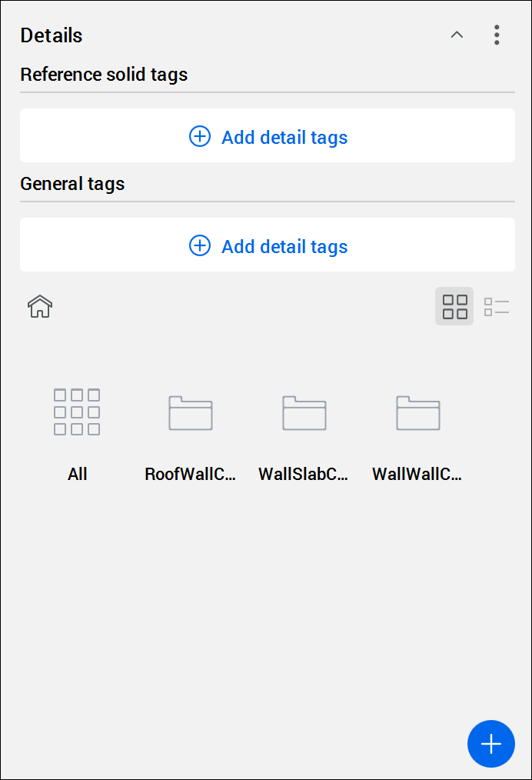Click the RoofWallC… folder name label
Viewport: 532px width, 780px height.
click(x=190, y=474)
